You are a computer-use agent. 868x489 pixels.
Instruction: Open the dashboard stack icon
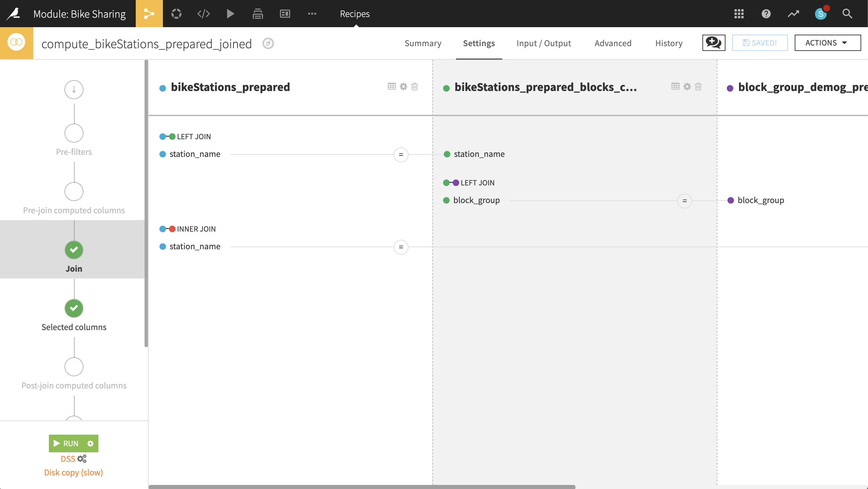pyautogui.click(x=258, y=14)
